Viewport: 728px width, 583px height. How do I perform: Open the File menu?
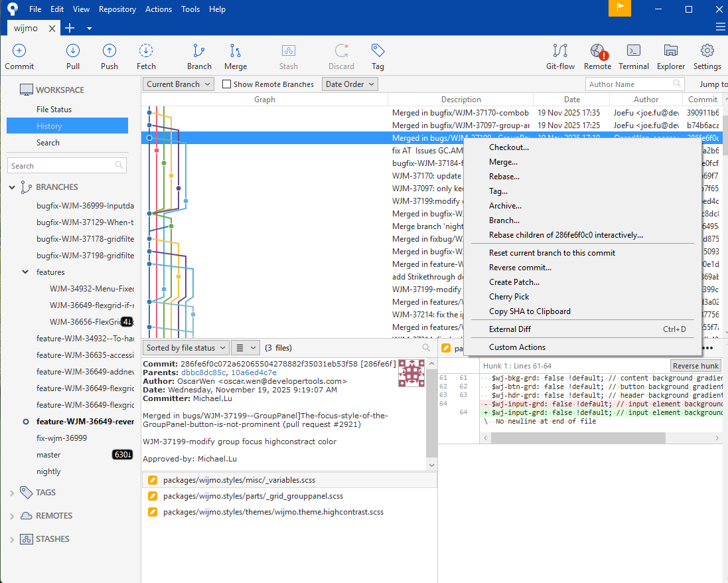(x=35, y=9)
